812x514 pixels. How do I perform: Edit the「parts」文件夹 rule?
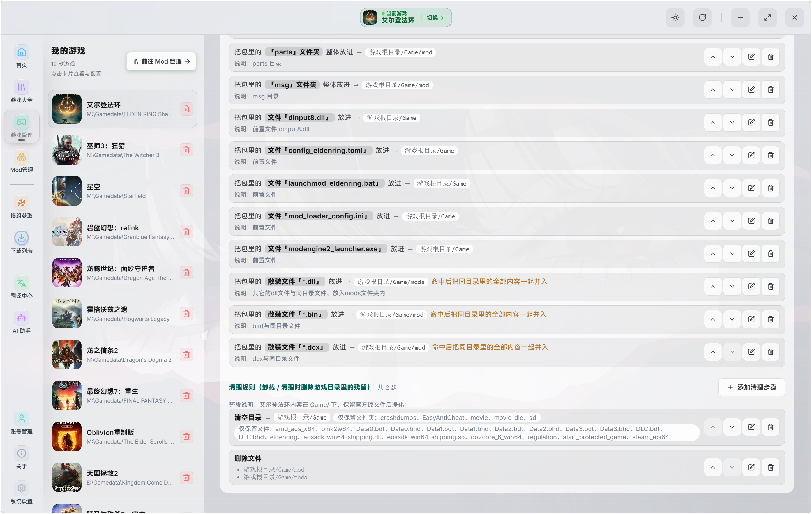[751, 57]
